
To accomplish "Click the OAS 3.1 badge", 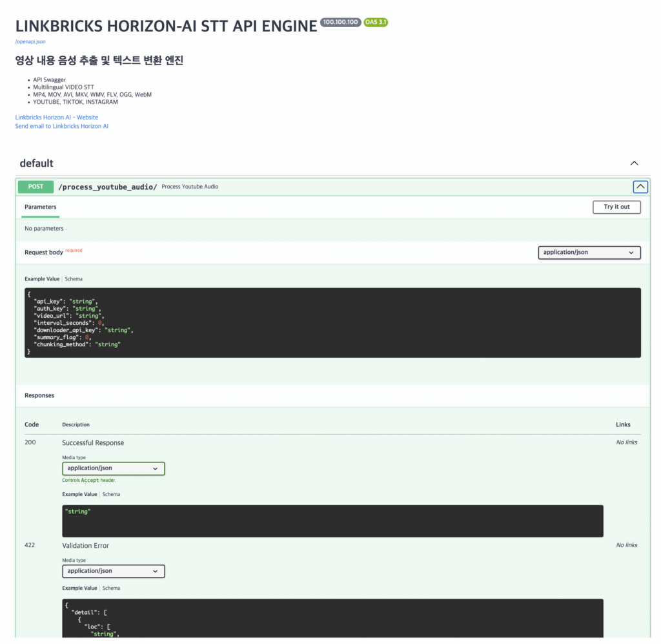I will click(x=376, y=23).
